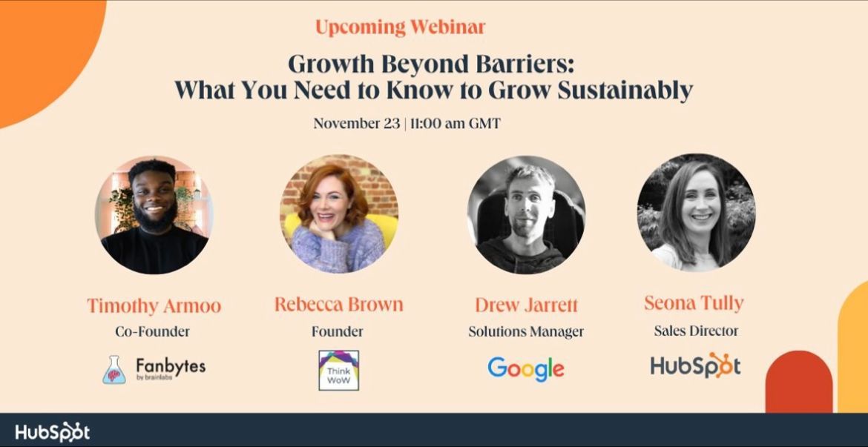Viewport: 868px width, 447px height.
Task: Click the 'Sales Director' job title
Action: tap(696, 331)
